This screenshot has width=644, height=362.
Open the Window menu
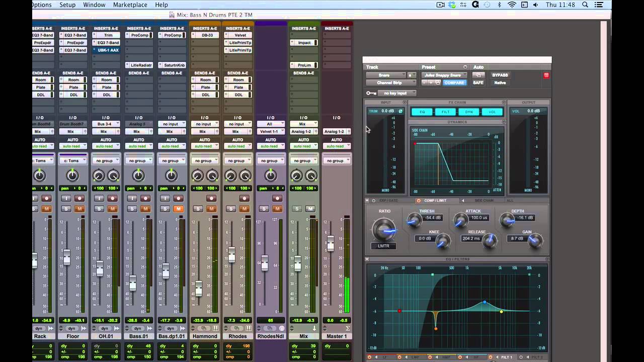point(94,5)
